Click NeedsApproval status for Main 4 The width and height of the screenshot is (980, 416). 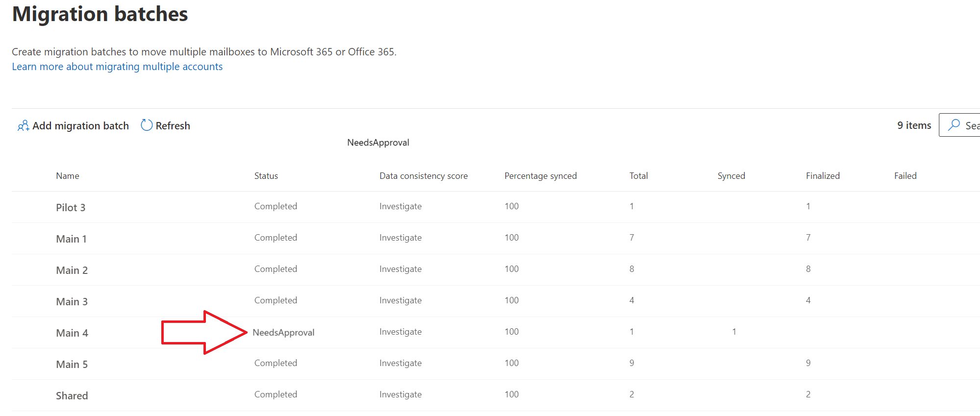pyautogui.click(x=283, y=333)
